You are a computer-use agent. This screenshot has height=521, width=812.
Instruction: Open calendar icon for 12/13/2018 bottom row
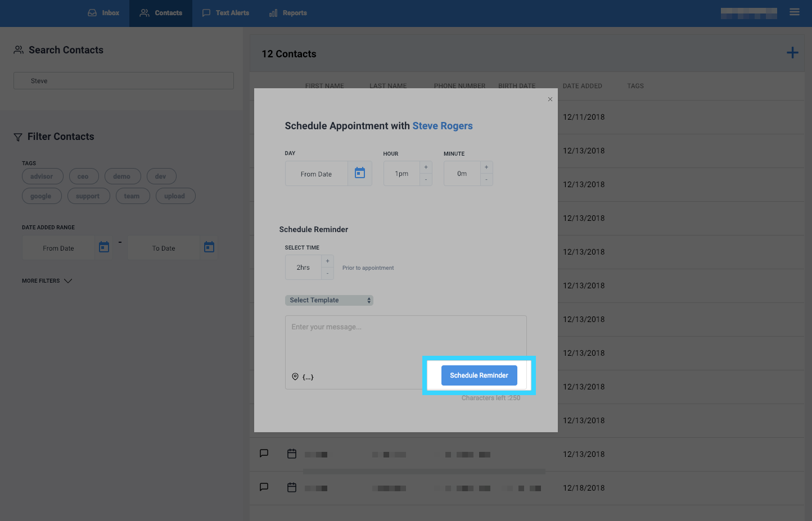click(x=292, y=454)
